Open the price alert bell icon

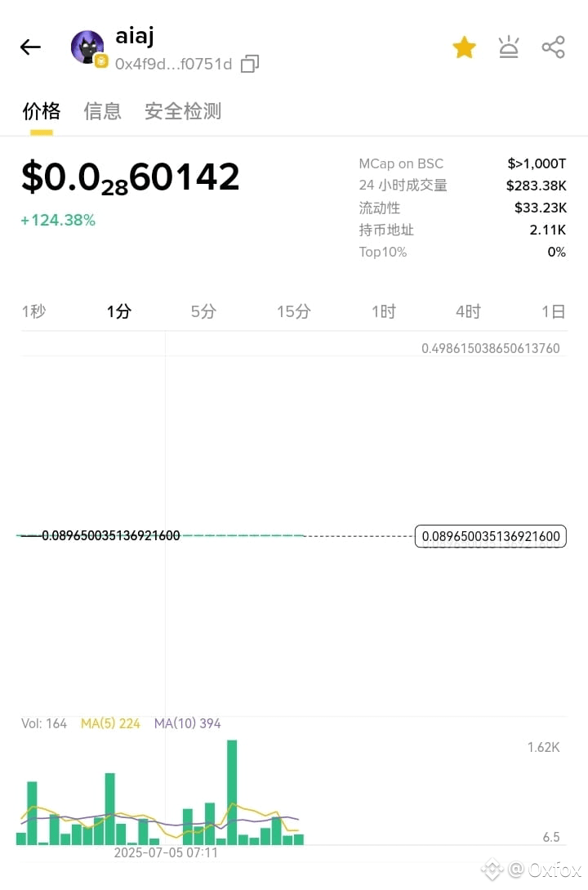[509, 47]
